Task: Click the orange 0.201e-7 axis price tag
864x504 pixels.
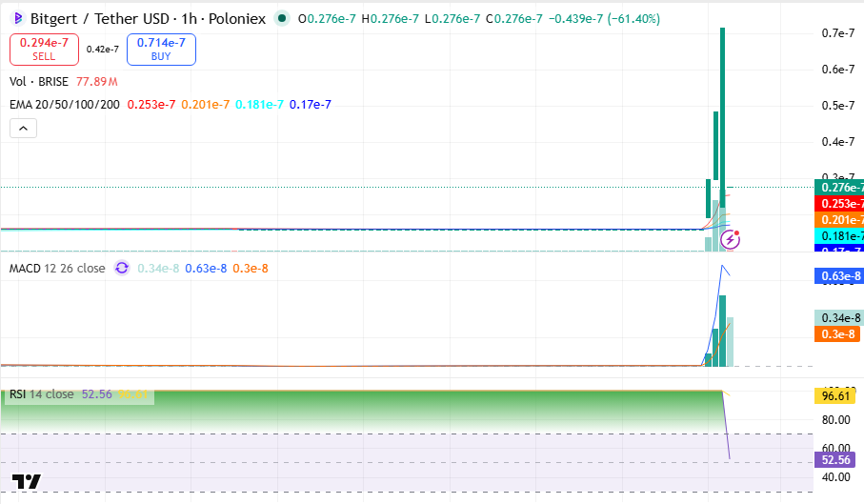Action: (x=839, y=220)
